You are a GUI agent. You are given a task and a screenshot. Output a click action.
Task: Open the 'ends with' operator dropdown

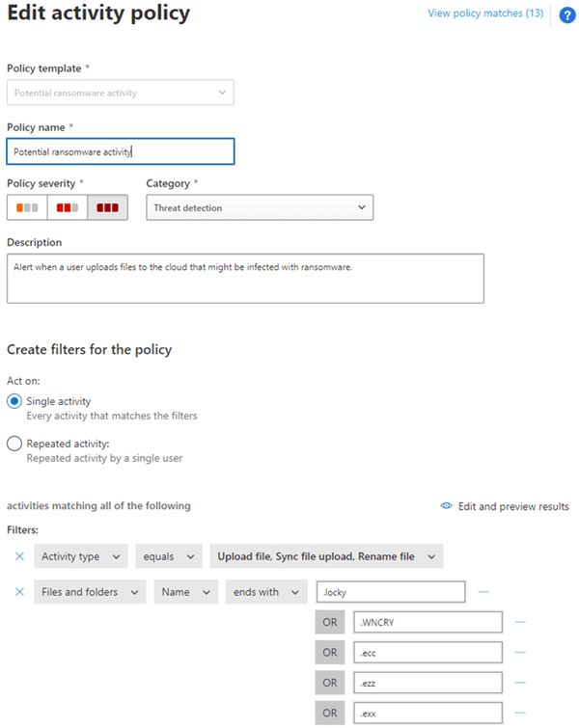coord(265,591)
